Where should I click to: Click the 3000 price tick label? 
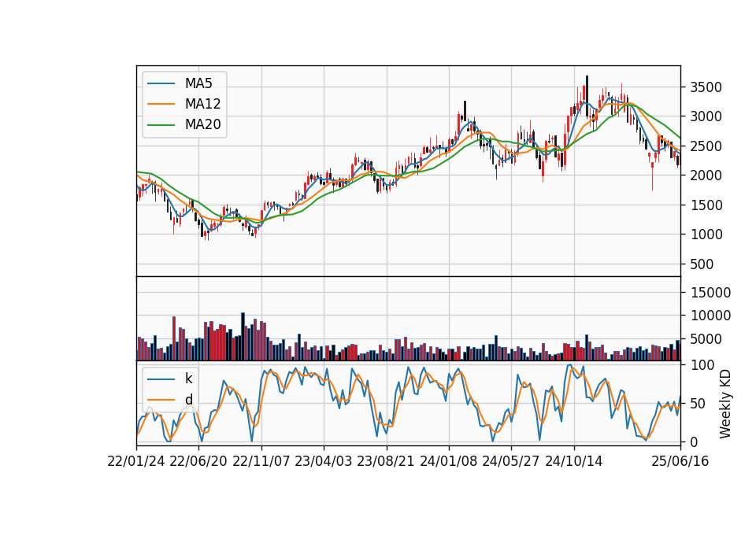(706, 116)
